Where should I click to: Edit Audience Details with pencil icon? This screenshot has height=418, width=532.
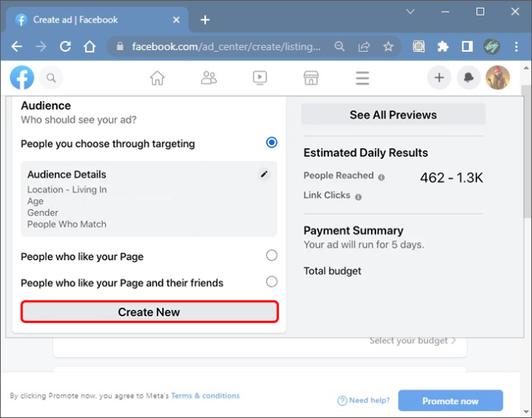click(x=264, y=174)
